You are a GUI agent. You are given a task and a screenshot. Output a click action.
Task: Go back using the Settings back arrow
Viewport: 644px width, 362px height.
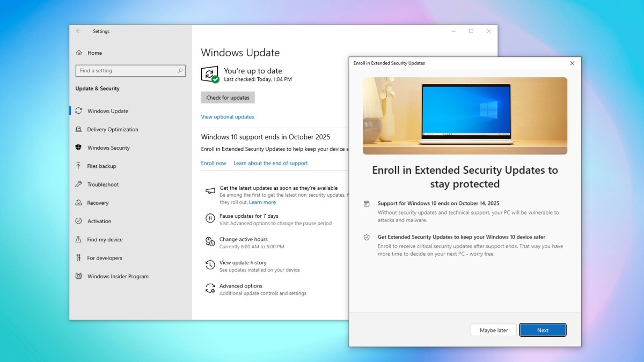pos(78,31)
